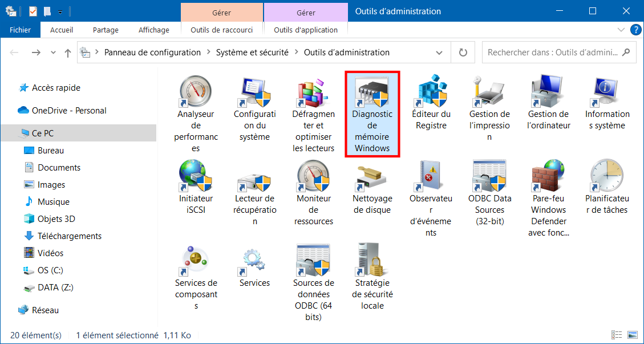This screenshot has height=344, width=644.
Task: Click the window system menu icon in title bar
Action: [x=11, y=11]
